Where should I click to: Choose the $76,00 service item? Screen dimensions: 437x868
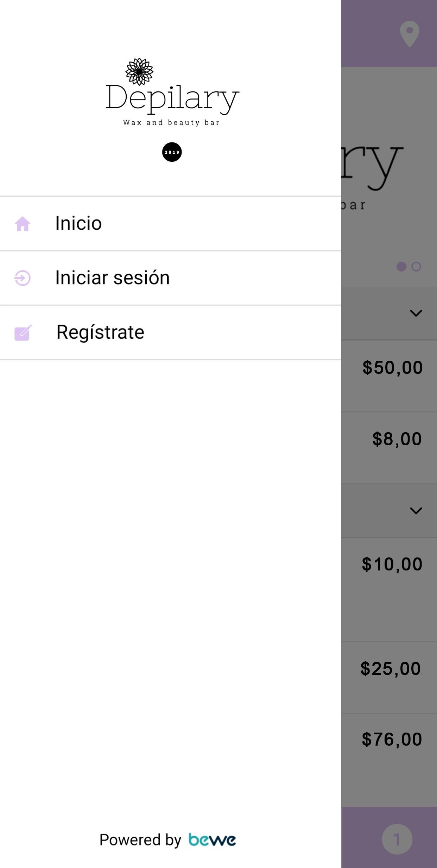click(x=389, y=760)
